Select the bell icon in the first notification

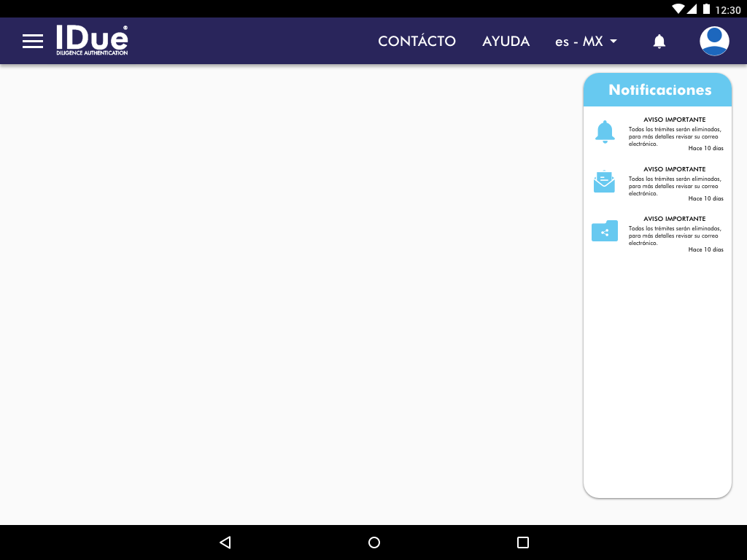[605, 132]
